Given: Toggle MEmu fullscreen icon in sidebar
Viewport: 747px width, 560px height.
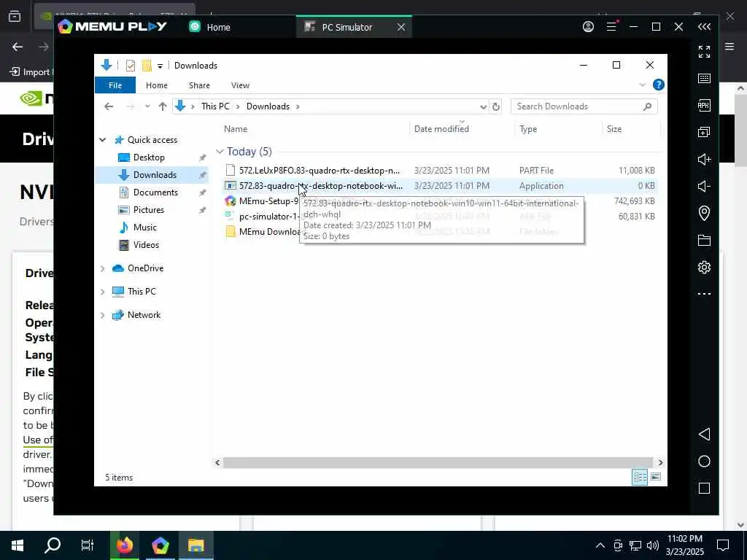Looking at the screenshot, I should [704, 52].
